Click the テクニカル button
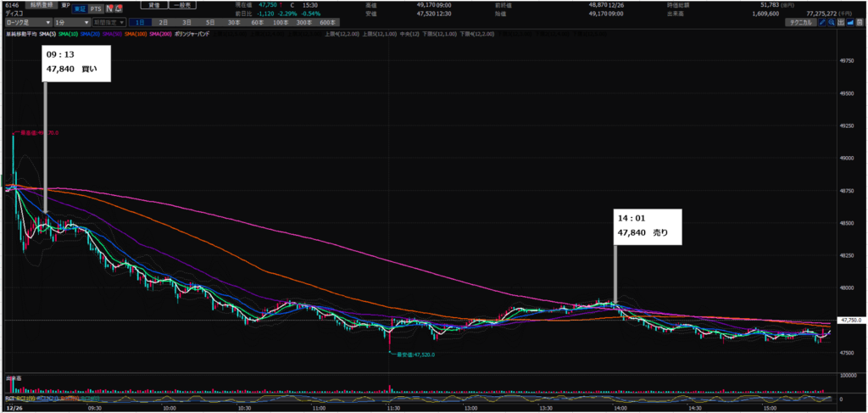This screenshot has width=868, height=413. point(798,23)
